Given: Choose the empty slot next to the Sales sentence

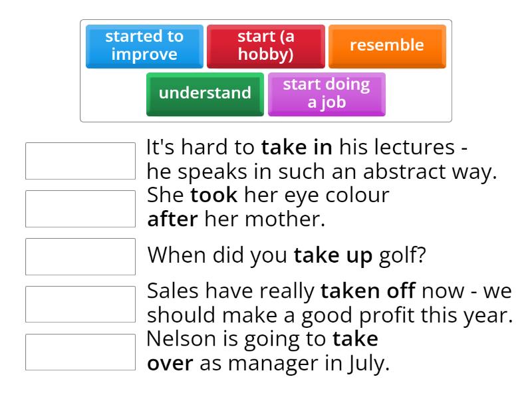Looking at the screenshot, I should [80, 304].
